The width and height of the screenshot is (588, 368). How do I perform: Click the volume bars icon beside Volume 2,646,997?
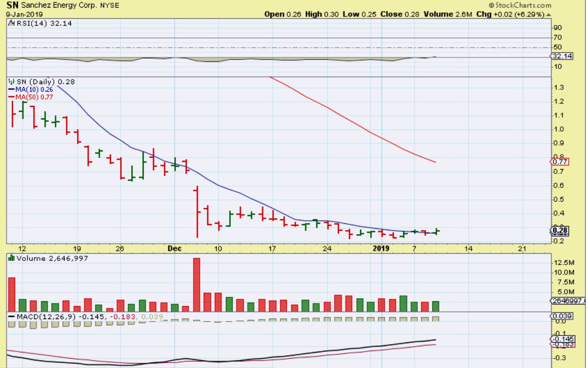tap(12, 258)
